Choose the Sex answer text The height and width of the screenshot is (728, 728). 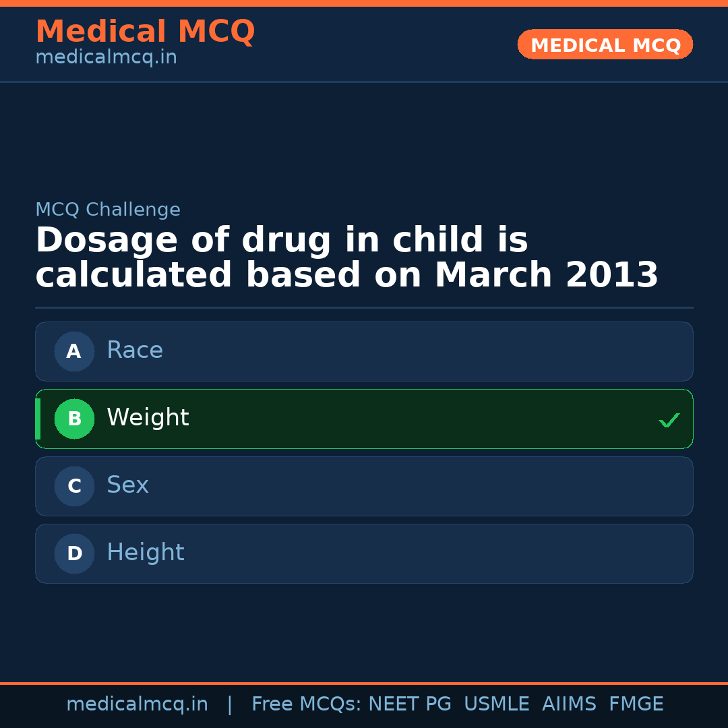(x=127, y=485)
